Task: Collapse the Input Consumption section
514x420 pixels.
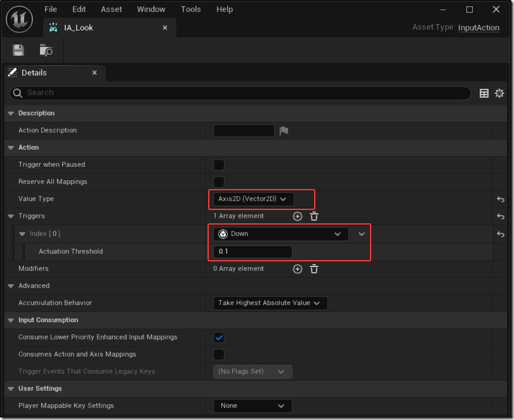Action: click(x=11, y=320)
